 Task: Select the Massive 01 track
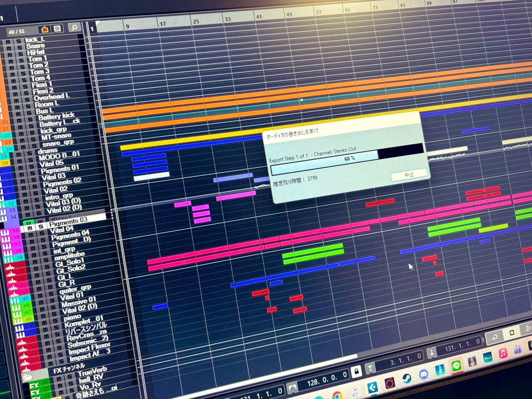point(79,302)
